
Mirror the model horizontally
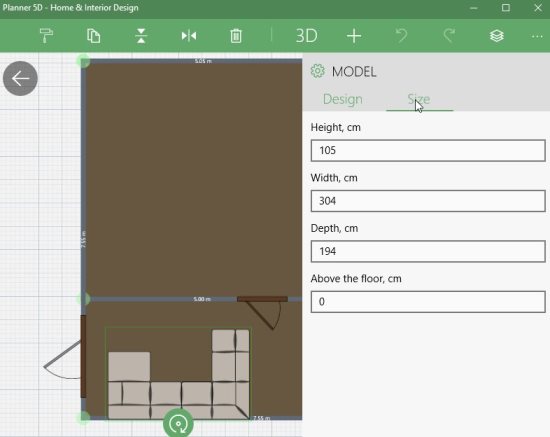[x=189, y=36]
